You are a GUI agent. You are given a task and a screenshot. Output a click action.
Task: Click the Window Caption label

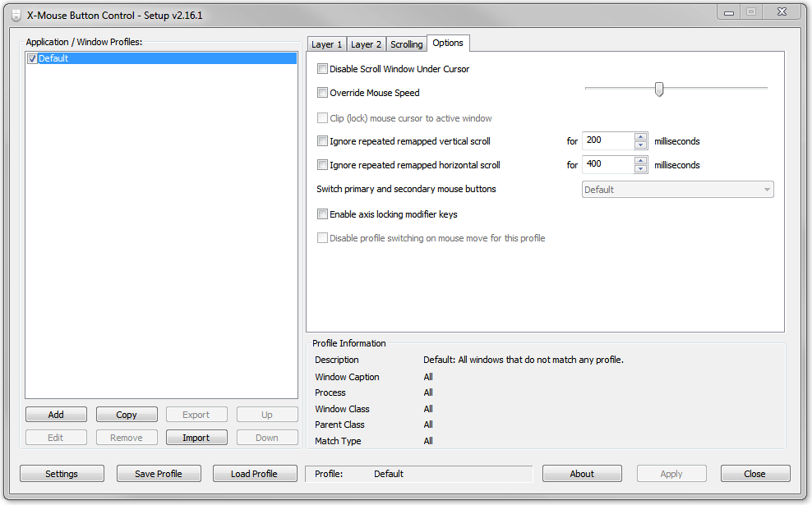tap(347, 377)
